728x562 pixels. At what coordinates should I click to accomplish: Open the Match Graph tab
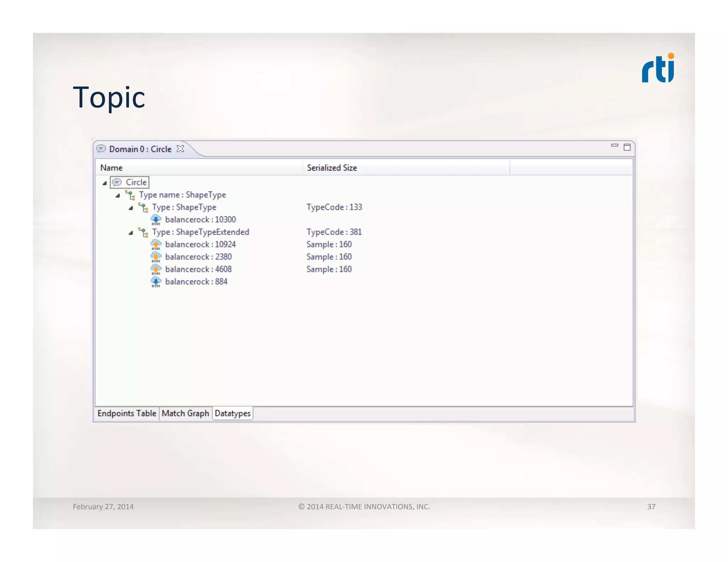tap(185, 413)
